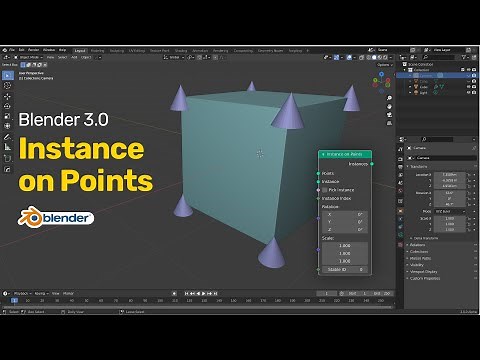Switch to Geometry Nodes workspace tab
This screenshot has height=360, width=480.
[270, 51]
